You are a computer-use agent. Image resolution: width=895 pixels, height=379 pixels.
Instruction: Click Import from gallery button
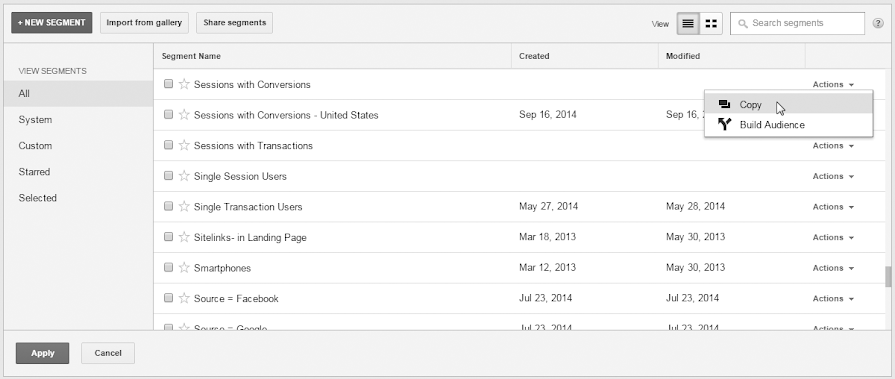click(x=144, y=23)
